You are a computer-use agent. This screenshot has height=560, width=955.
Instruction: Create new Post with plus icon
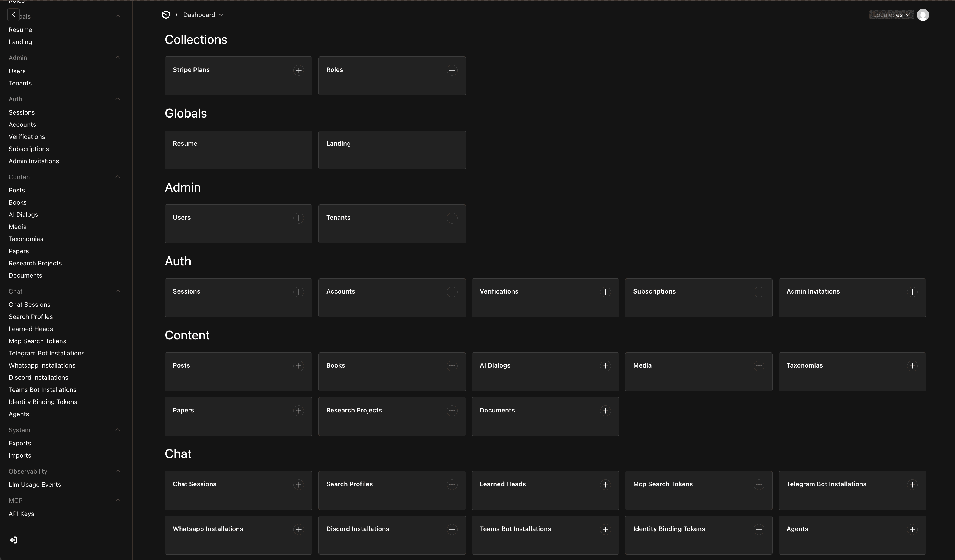pyautogui.click(x=299, y=366)
